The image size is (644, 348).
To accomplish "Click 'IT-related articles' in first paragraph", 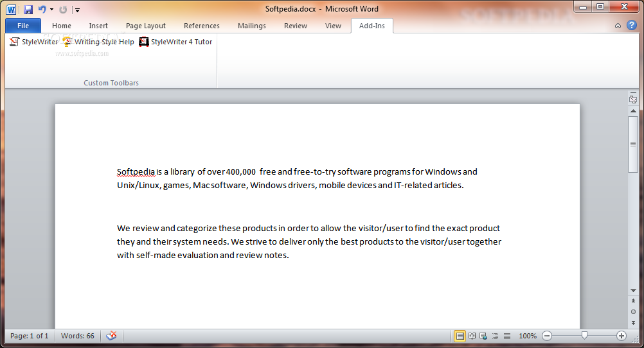I will [429, 185].
